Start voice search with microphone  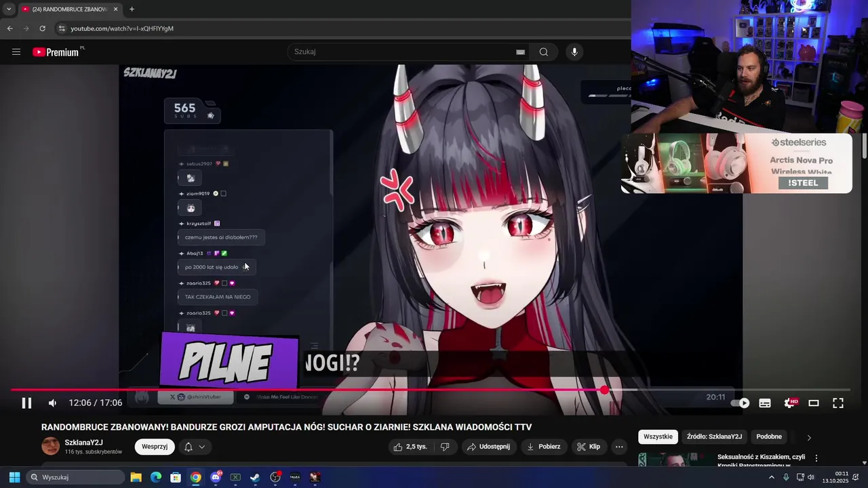point(574,52)
